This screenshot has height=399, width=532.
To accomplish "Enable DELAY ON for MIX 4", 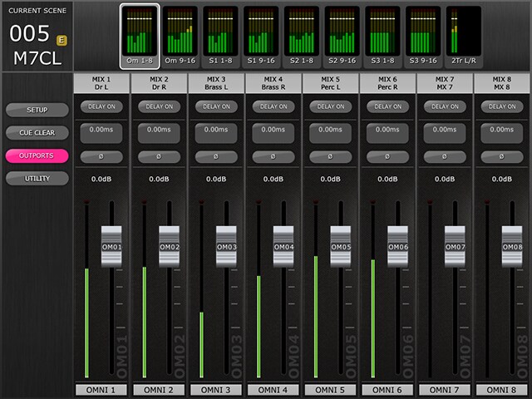I will (273, 106).
